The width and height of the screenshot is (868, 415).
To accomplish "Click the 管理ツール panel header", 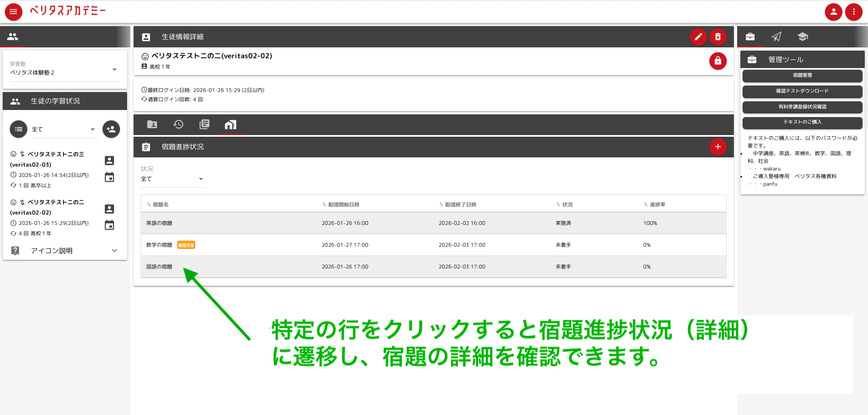I will point(802,59).
